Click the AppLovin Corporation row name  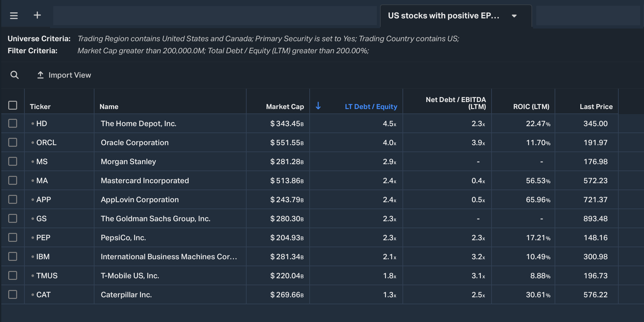(139, 200)
